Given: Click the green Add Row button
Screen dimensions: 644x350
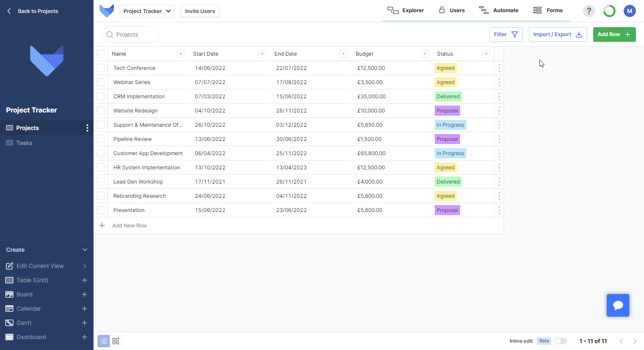Looking at the screenshot, I should 614,35.
